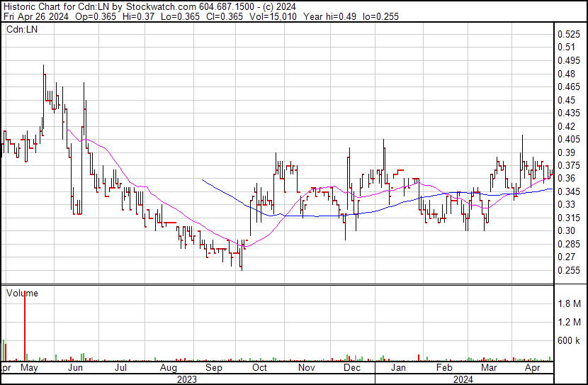The height and width of the screenshot is (385, 588).
Task: Click the 1.8 M volume axis label
Action: (x=569, y=303)
